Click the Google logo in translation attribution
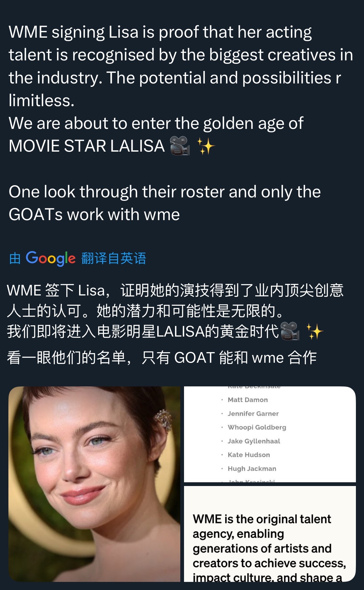This screenshot has width=364, height=590. click(x=50, y=258)
